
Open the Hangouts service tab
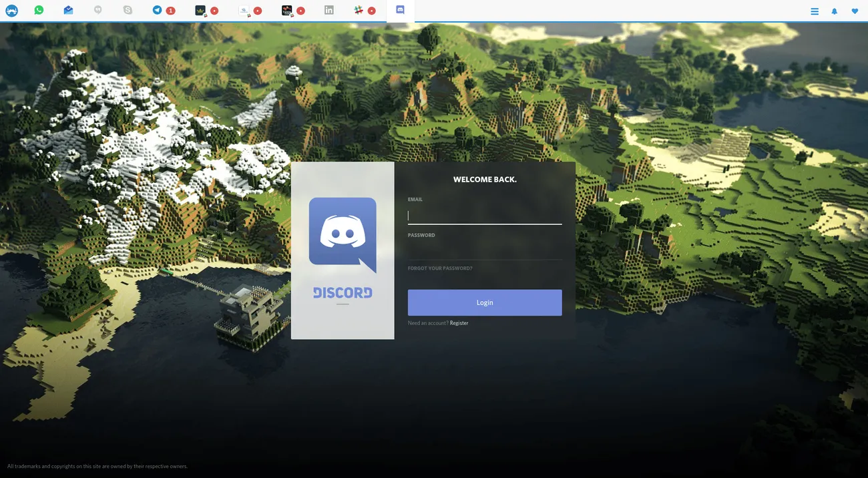[x=98, y=10]
